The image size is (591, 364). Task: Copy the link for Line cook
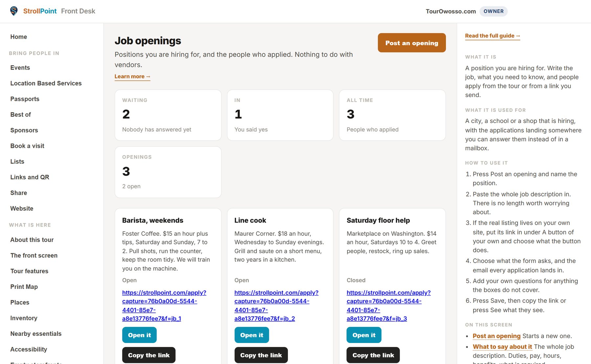[261, 355]
